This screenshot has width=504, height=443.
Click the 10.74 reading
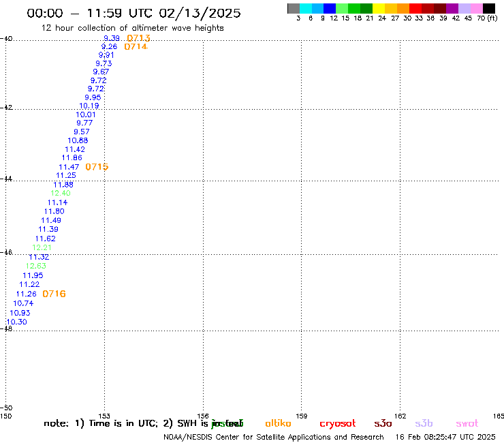coord(23,303)
